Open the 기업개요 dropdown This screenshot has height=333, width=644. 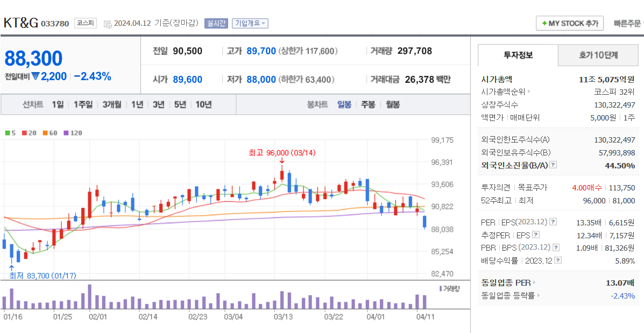coord(250,24)
